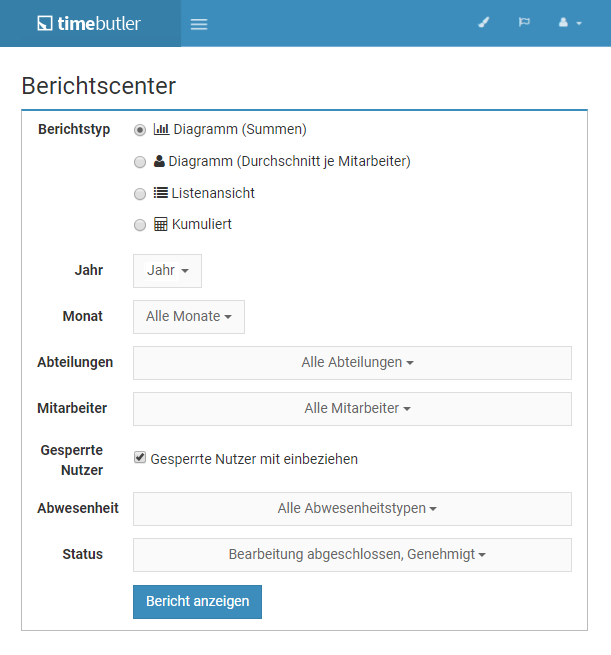Open the Jahr dropdown

coord(167,271)
